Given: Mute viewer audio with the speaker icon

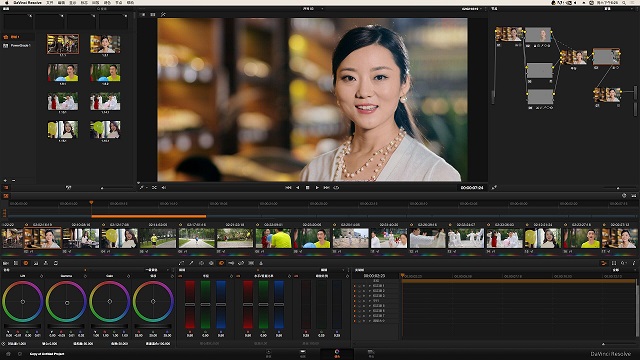Looking at the screenshot, I should [164, 188].
